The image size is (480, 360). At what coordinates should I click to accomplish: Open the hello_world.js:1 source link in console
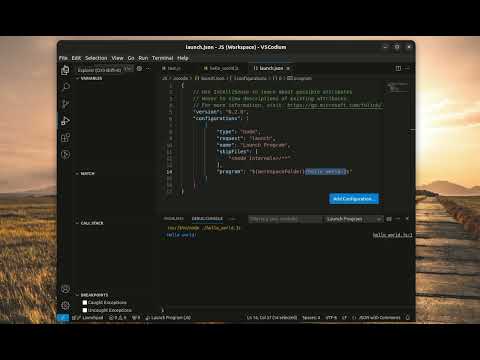pos(392,235)
